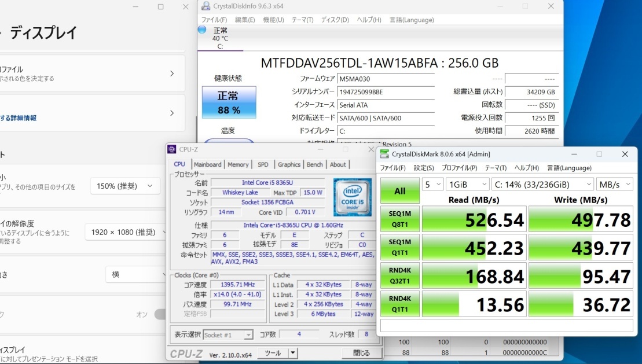Screen dimensions: 642x364
Task: Switch to the About tab in CPU-Z
Action: point(337,164)
